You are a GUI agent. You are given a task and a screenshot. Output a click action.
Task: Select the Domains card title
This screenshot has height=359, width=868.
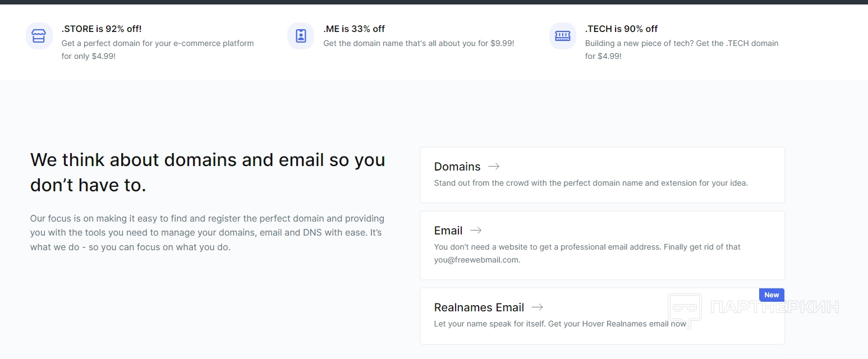pos(457,167)
